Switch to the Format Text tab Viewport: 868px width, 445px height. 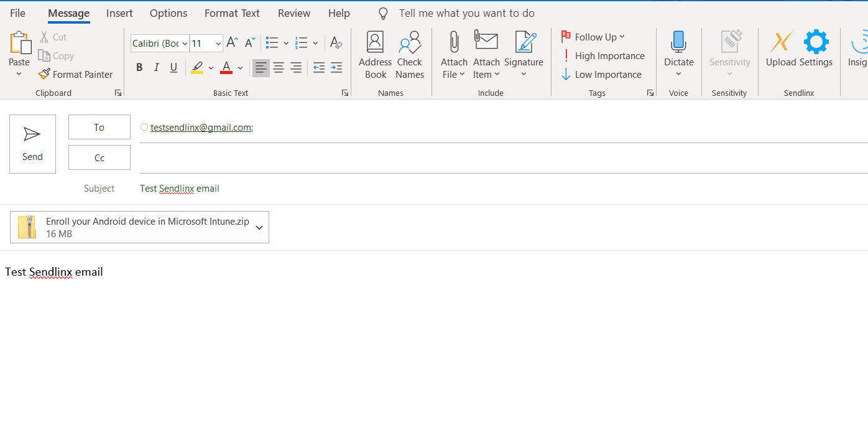pyautogui.click(x=233, y=13)
